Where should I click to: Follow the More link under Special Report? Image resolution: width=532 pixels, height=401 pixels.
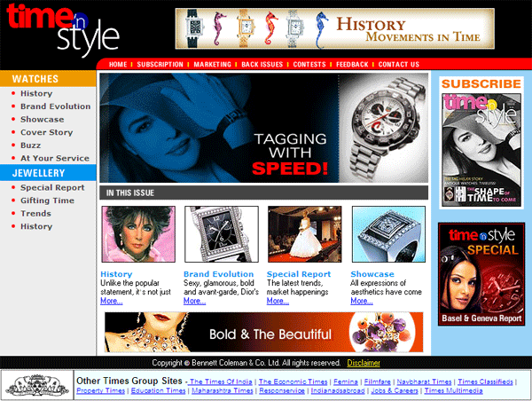(278, 301)
